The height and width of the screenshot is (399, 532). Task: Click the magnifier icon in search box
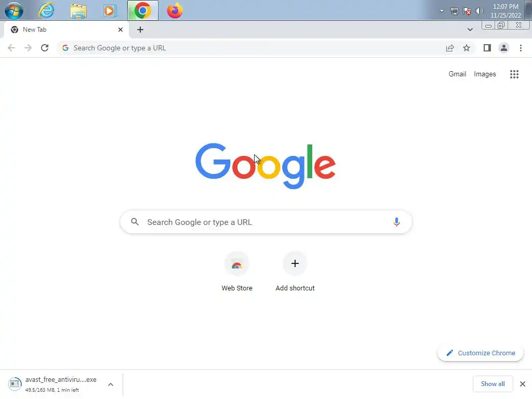click(x=135, y=222)
